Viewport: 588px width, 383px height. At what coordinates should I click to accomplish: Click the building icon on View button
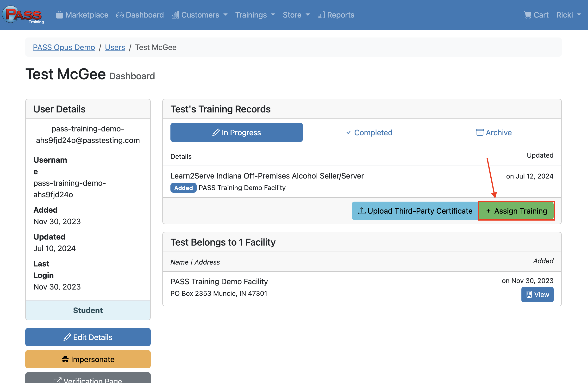[x=529, y=294]
